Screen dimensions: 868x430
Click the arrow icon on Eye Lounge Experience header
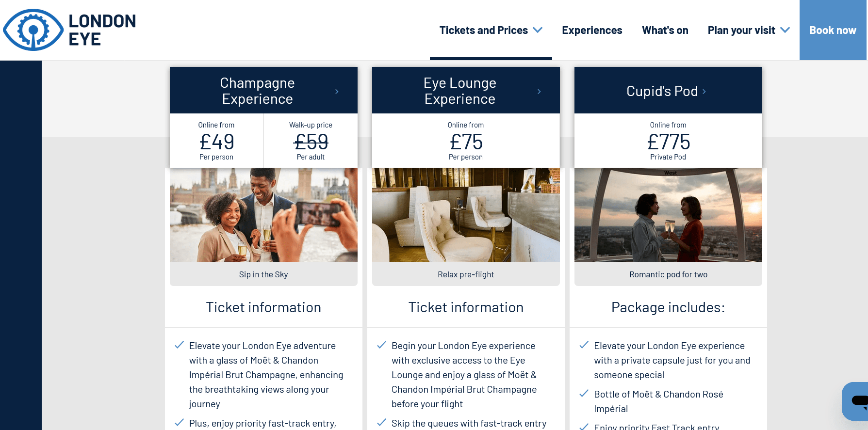[x=539, y=91]
